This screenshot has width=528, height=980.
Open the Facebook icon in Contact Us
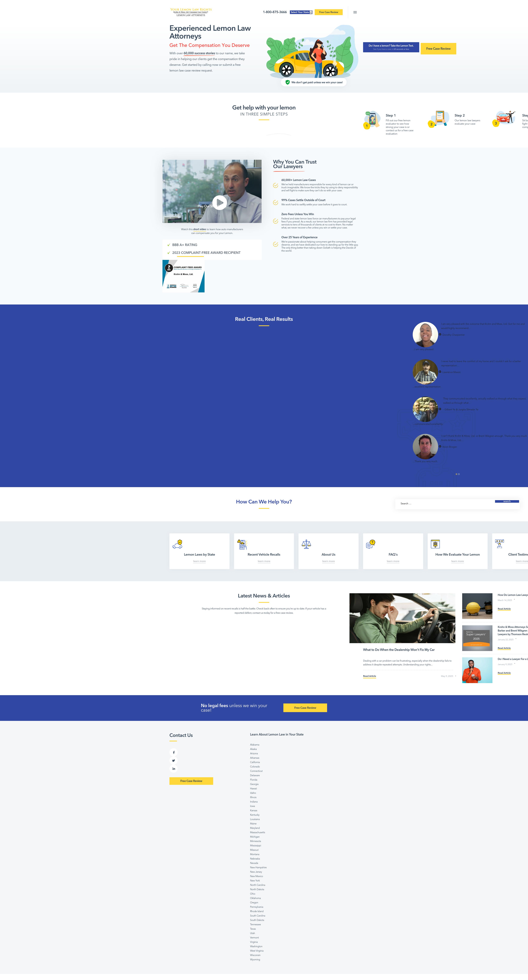coord(174,752)
